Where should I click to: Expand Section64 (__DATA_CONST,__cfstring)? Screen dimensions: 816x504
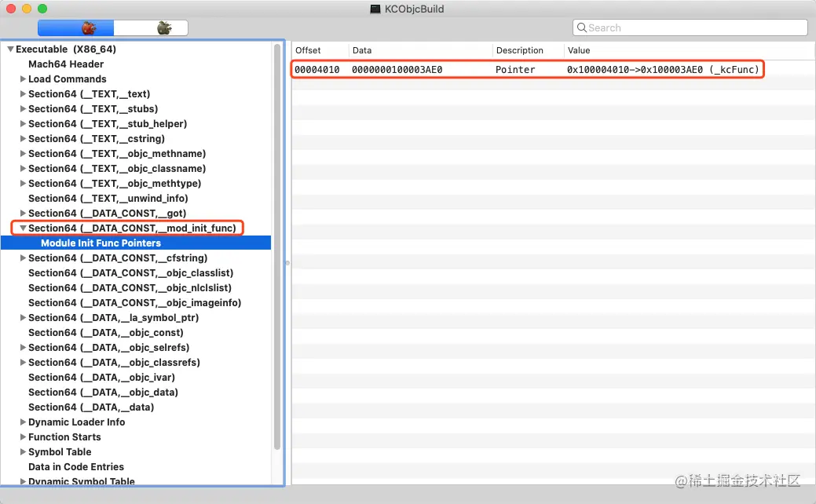23,257
